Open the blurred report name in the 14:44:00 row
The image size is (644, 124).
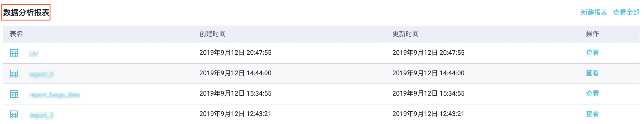[41, 74]
